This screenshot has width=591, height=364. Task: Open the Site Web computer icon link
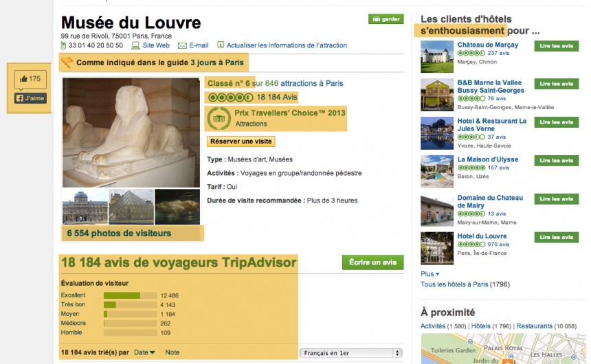[x=135, y=45]
